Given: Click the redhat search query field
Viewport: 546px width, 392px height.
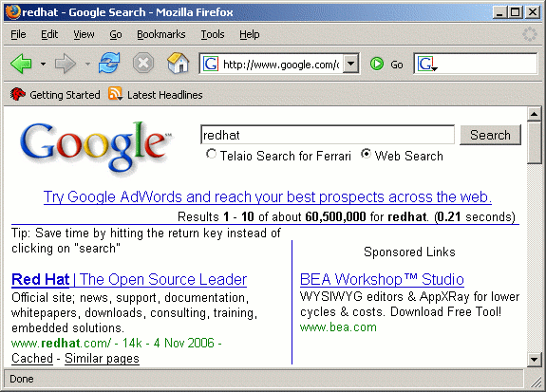Looking at the screenshot, I should coord(328,135).
